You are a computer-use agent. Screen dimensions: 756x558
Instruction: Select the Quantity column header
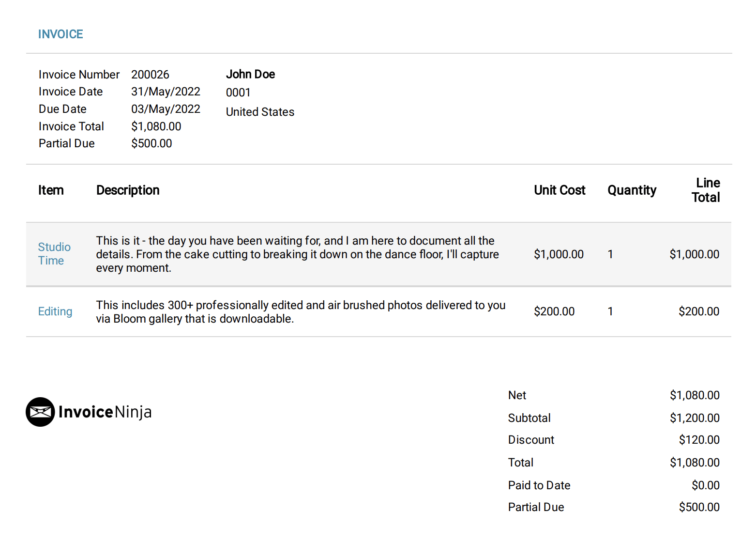click(632, 190)
